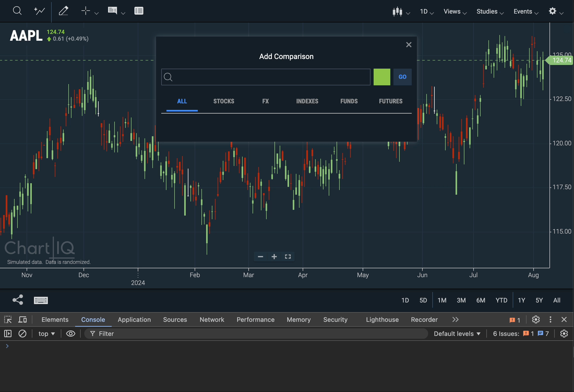Set range to 5Y
The image size is (574, 392).
tap(539, 300)
